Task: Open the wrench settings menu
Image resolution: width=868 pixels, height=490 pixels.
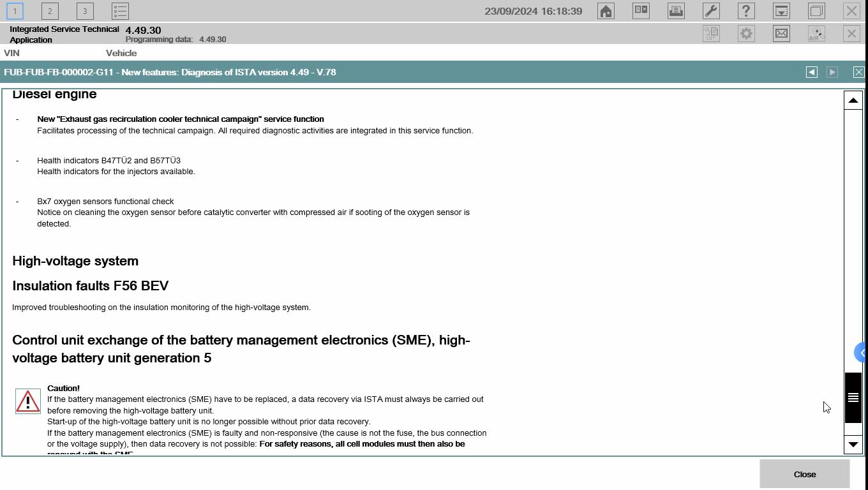Action: tap(711, 11)
